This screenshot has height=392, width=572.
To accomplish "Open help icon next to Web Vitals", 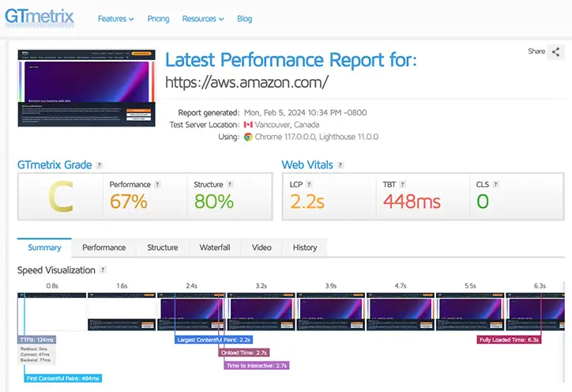I will click(x=341, y=165).
